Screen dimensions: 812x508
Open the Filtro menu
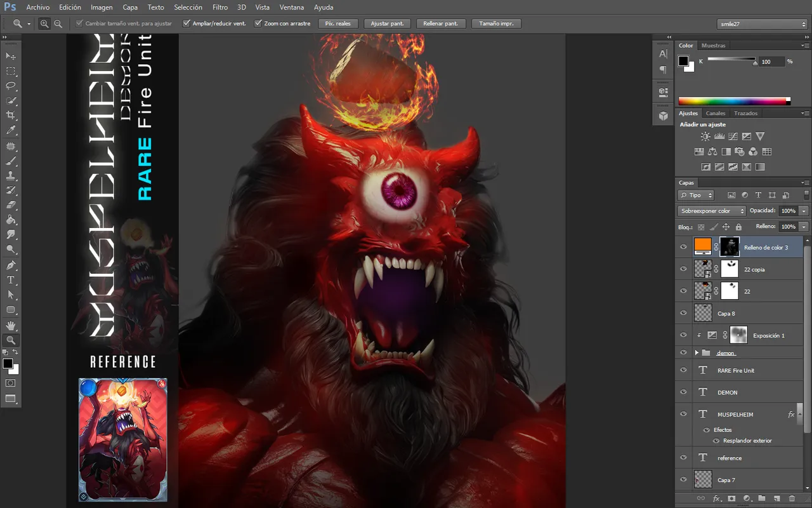click(x=220, y=8)
